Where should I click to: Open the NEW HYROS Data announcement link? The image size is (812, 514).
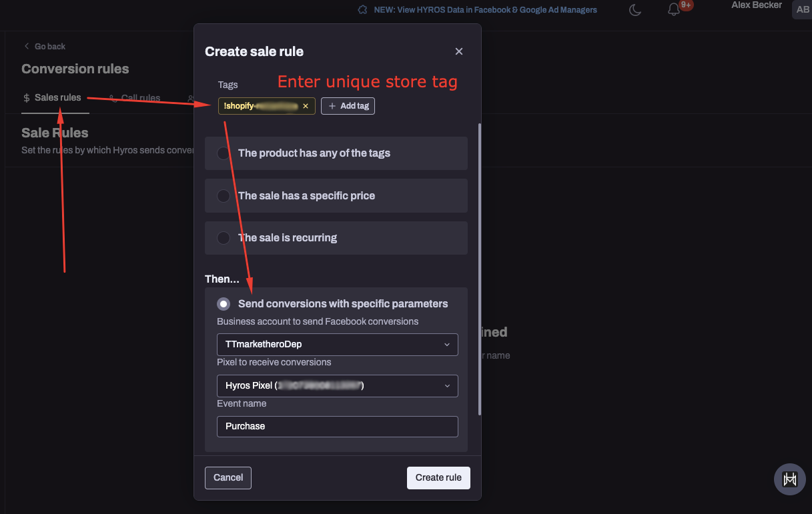tap(484, 9)
